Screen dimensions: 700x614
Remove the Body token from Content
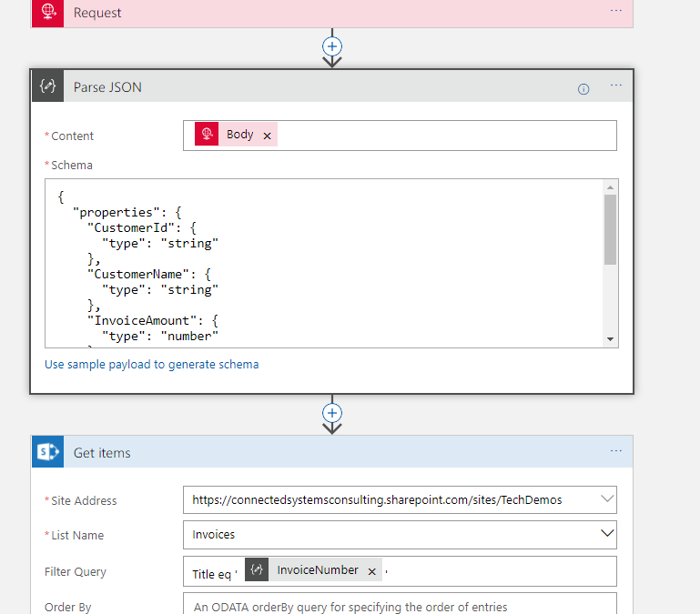267,136
